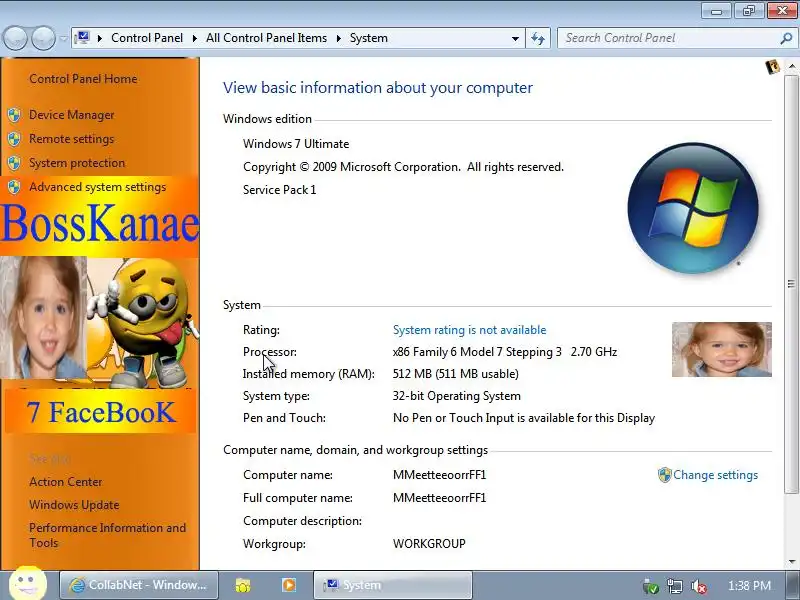Screen dimensions: 800x600
Task: Click shield icon beside Device Manager
Action: [14, 115]
